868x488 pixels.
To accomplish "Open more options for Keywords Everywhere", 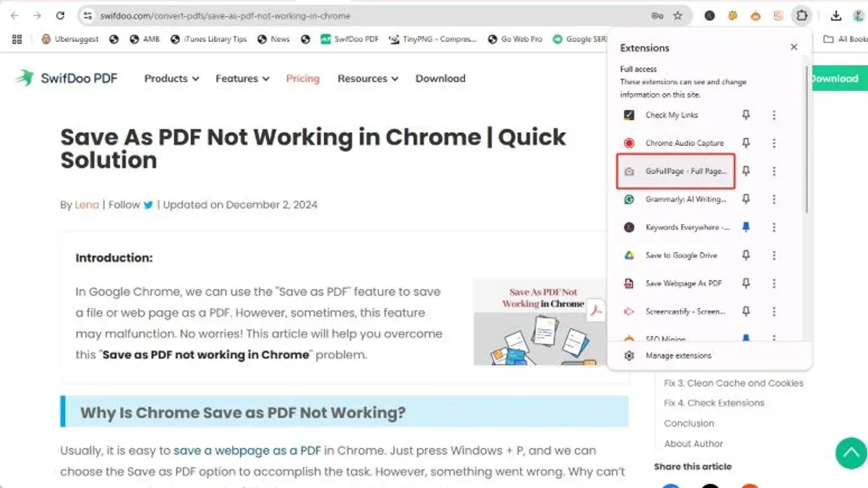I will pos(774,228).
